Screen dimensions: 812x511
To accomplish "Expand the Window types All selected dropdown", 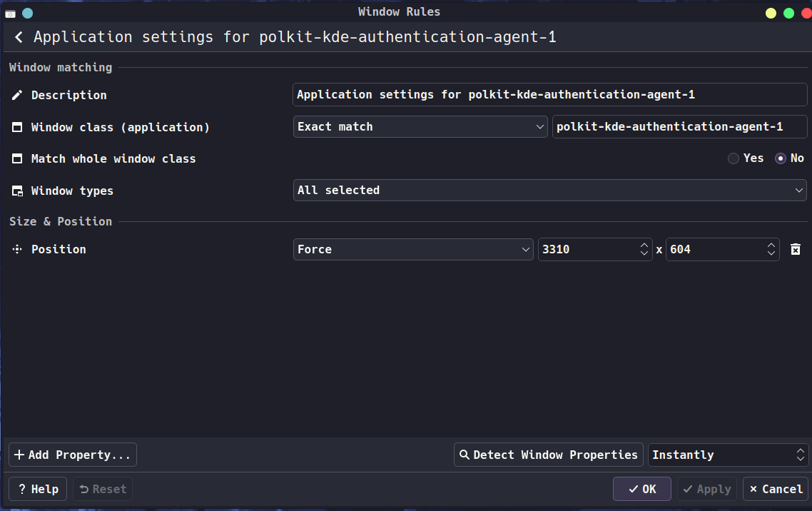I will pos(549,190).
